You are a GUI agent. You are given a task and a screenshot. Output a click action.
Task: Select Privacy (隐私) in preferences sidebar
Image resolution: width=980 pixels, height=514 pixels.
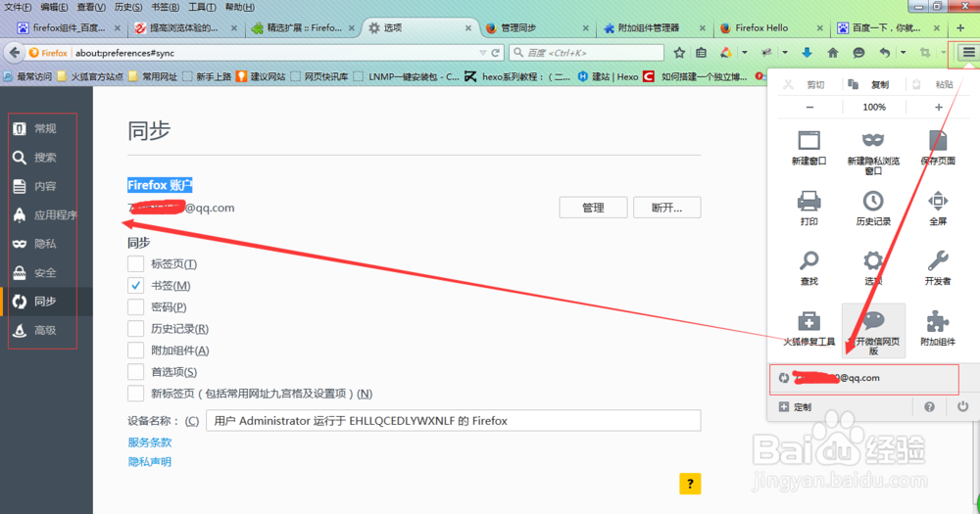click(x=46, y=244)
